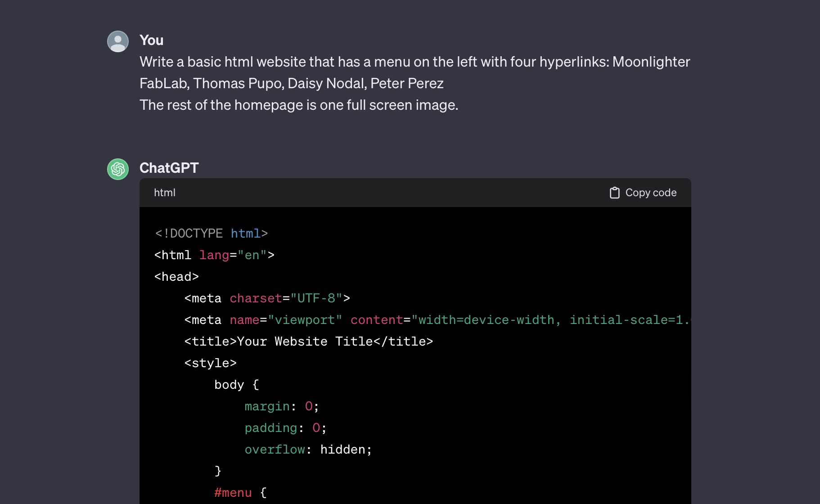
Task: Click the 'ChatGPT' sender name
Action: pos(169,168)
